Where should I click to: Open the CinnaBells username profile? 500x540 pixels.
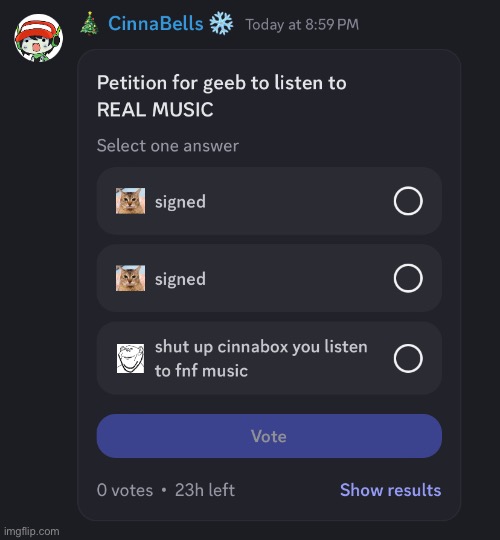[x=156, y=24]
